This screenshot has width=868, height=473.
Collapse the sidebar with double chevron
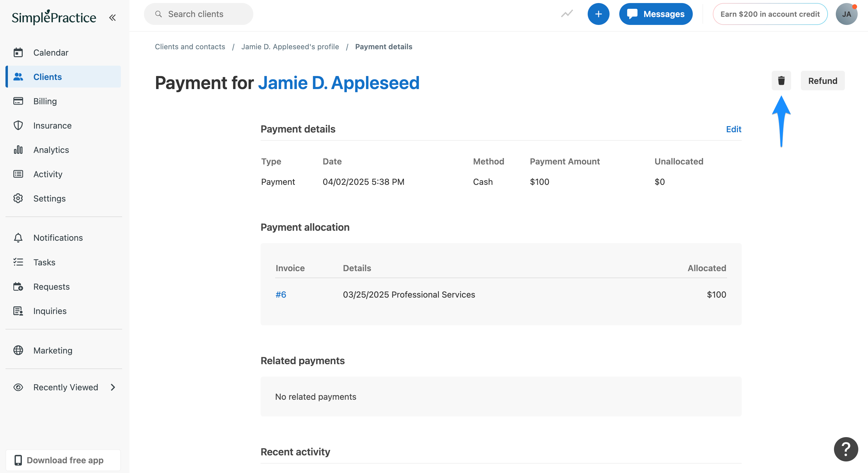pyautogui.click(x=113, y=18)
